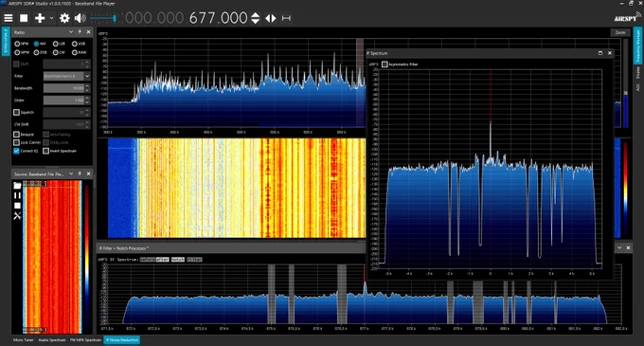The height and width of the screenshot is (346, 644).
Task: Adjust the waterfall contrast color slider
Action: [625, 189]
